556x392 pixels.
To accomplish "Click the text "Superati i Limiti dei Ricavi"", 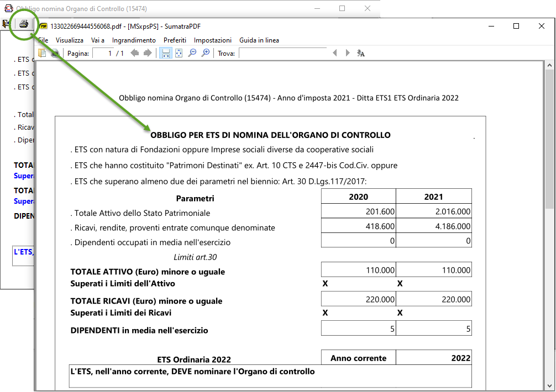I will pos(121,313).
